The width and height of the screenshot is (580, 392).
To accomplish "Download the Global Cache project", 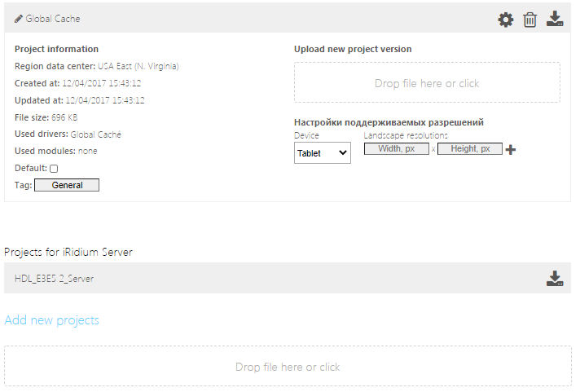I will point(555,19).
